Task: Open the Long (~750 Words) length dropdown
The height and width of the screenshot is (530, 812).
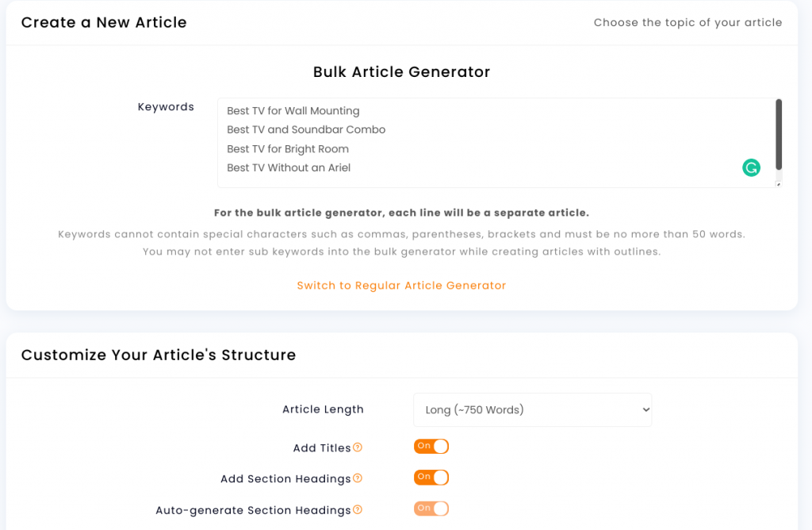Action: click(x=532, y=410)
